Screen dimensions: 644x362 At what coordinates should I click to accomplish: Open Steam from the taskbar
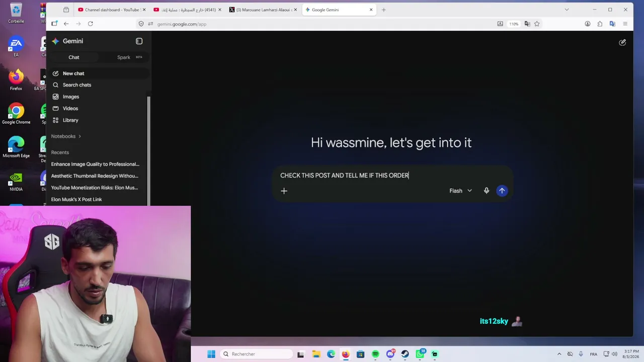pyautogui.click(x=405, y=354)
